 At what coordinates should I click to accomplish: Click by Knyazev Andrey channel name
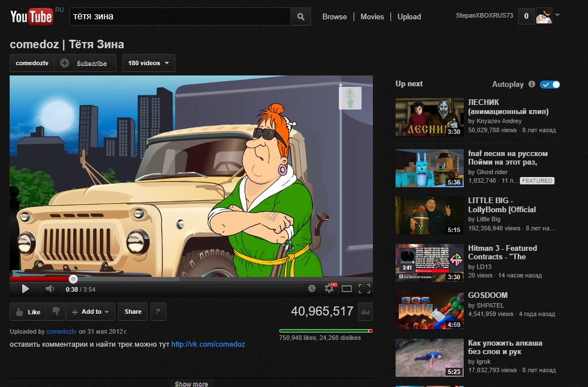pyautogui.click(x=494, y=121)
